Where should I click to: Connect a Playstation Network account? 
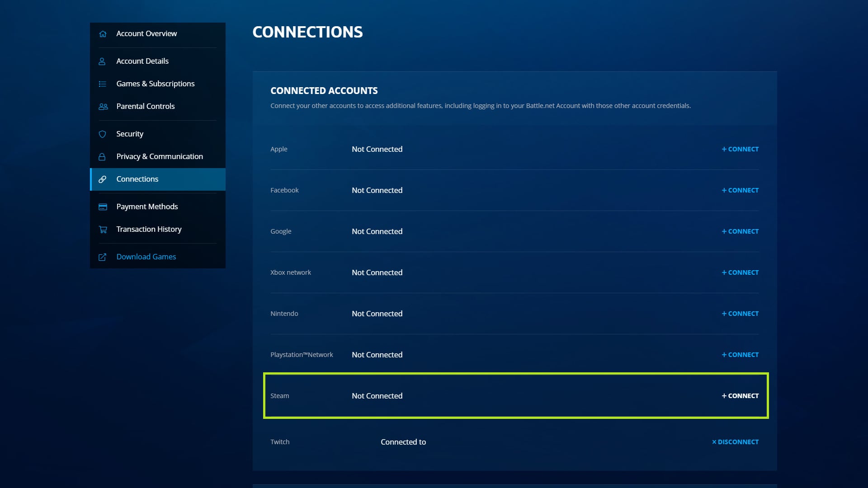(x=740, y=355)
